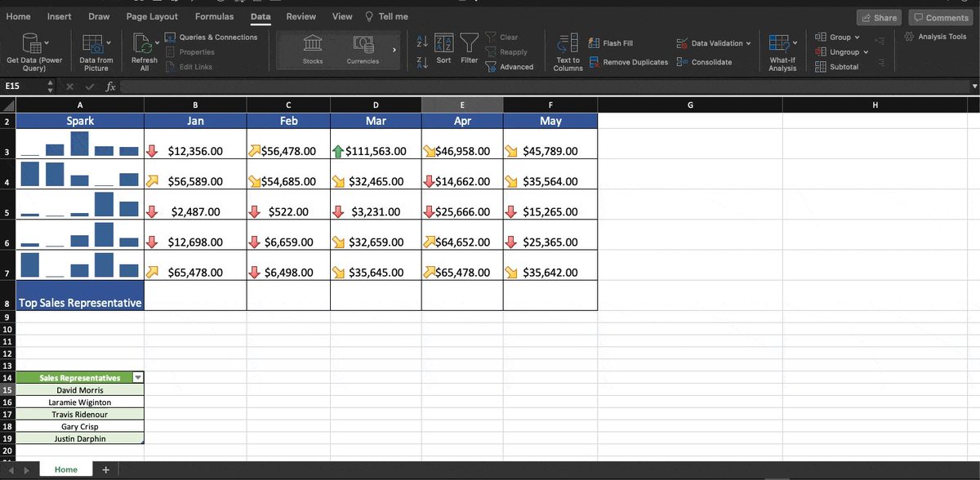Open Data from Picture dropdown arrow
Screen dimensions: 980x480
coord(109,42)
